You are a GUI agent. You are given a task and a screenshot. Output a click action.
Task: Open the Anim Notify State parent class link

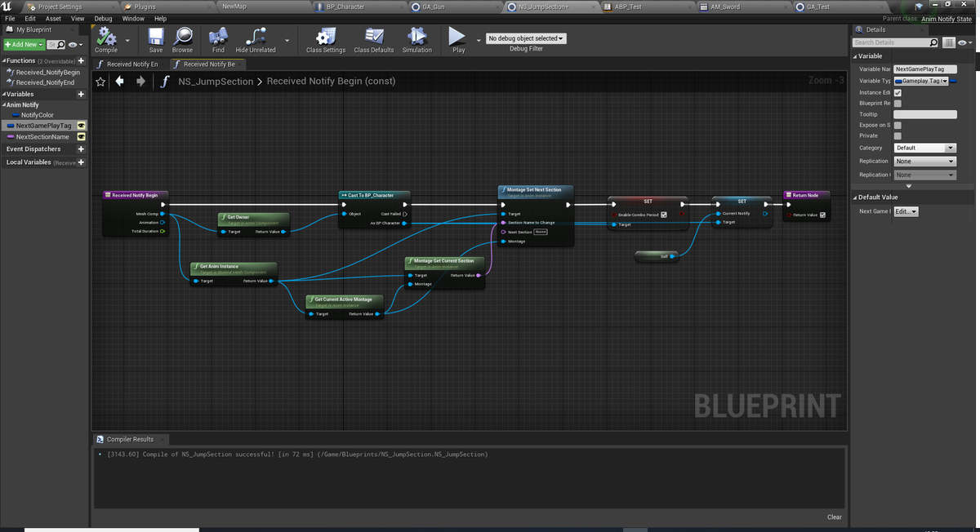pyautogui.click(x=948, y=18)
